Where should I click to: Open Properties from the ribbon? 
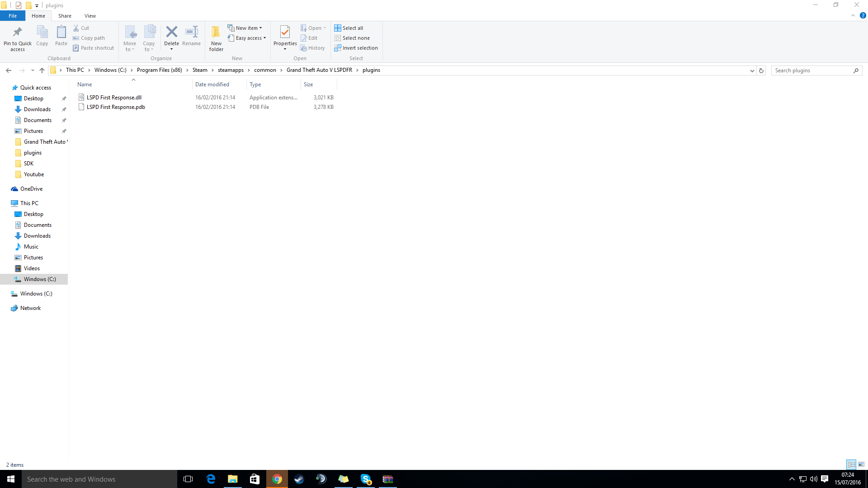point(285,33)
